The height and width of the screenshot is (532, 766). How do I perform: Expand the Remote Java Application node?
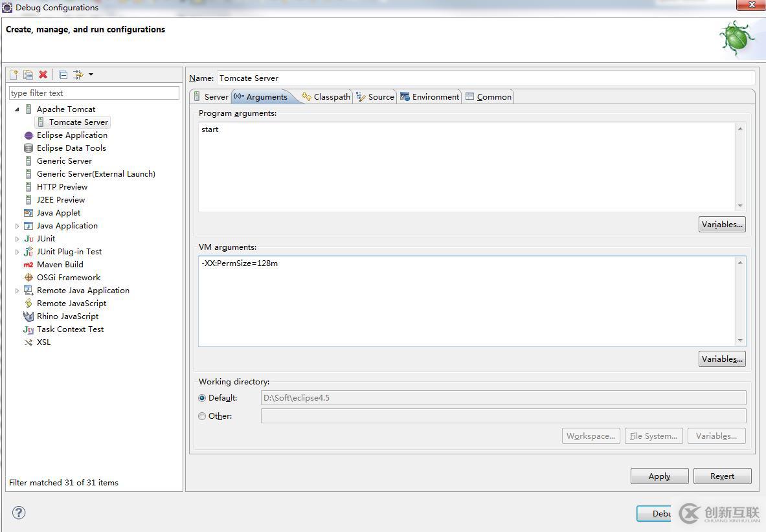coord(17,291)
